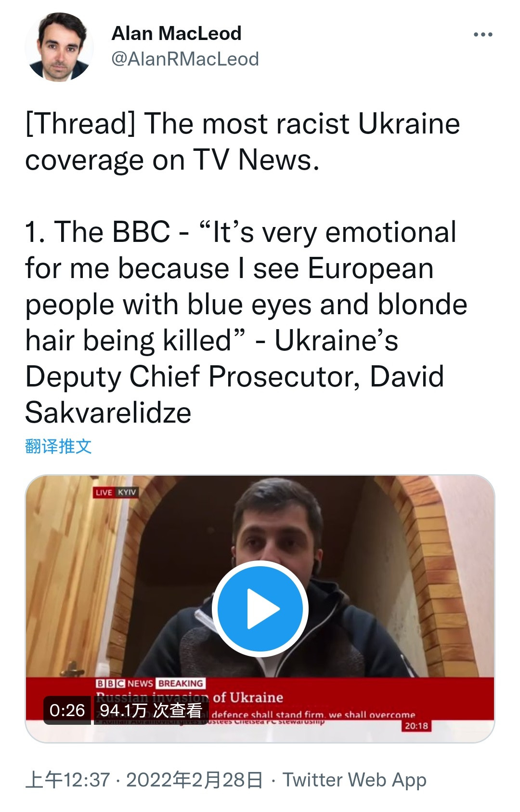Click the 'Sakvarelidze' name in tweet text
This screenshot has height=812, width=520.
click(x=108, y=413)
